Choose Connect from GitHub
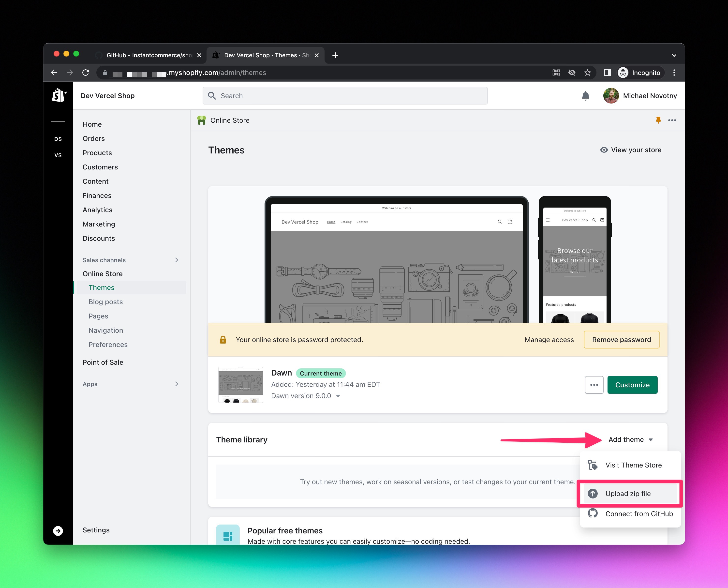Screen dimensions: 728x588 tap(630, 513)
